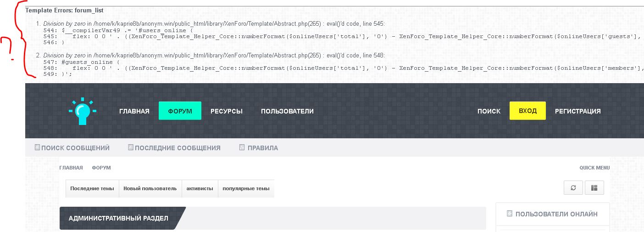Click icon beside ПОСЛЕДНИЕ СООБЩЕНИЯ
This screenshot has width=644, height=232.
click(x=131, y=147)
